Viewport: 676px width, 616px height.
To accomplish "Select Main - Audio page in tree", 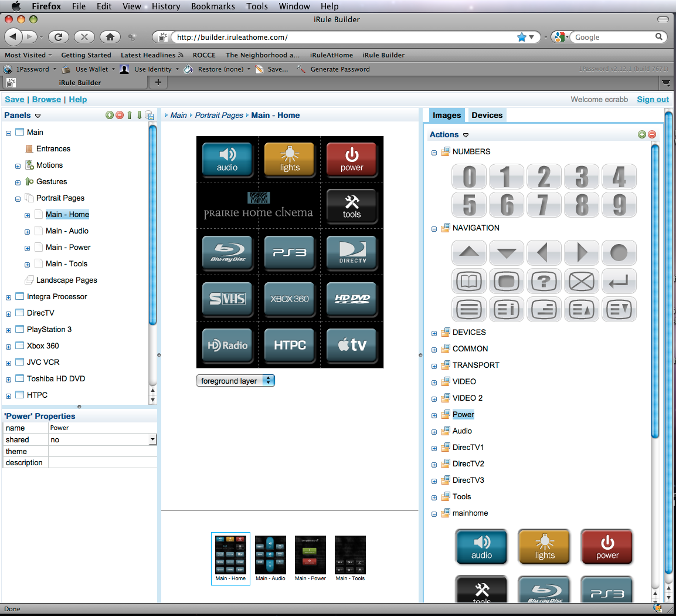I will 67,231.
